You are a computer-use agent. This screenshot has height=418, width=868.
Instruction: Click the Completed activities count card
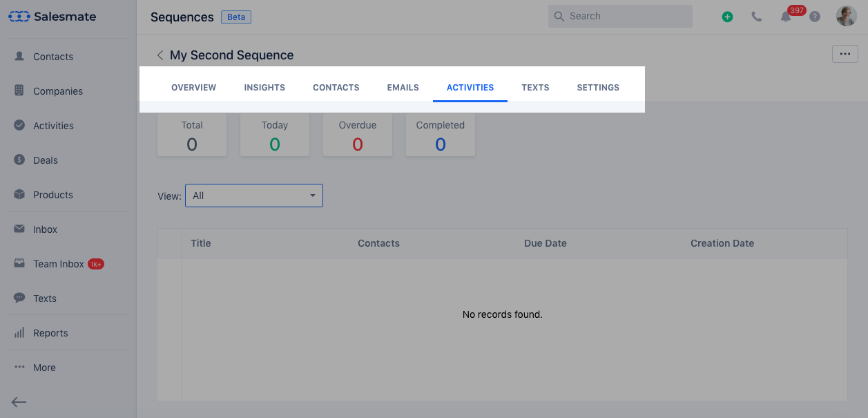(x=441, y=135)
